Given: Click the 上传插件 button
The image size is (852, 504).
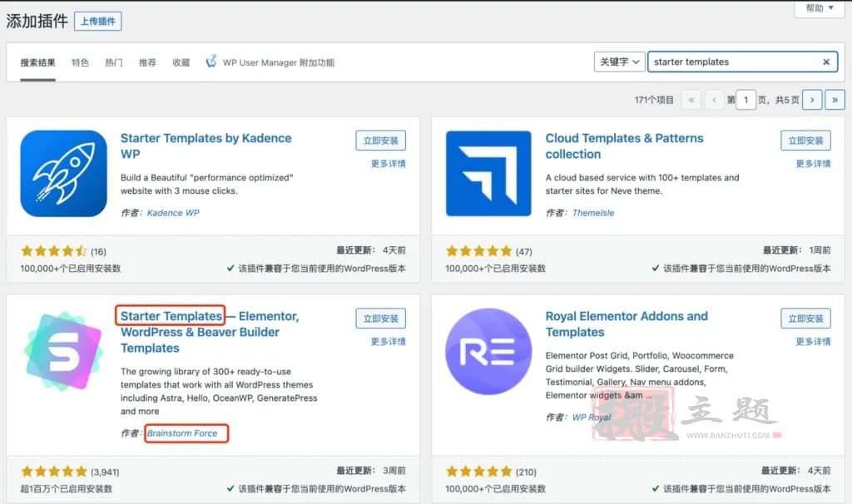Looking at the screenshot, I should 98,21.
